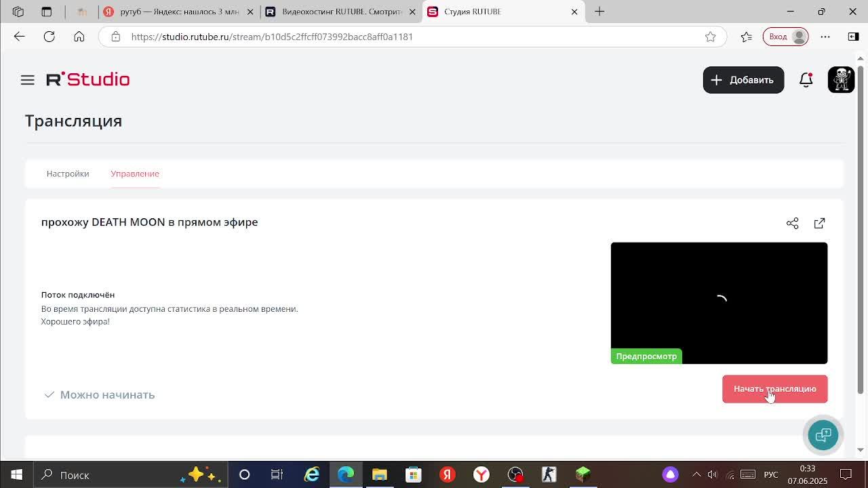Open the hamburger menu next to R Studio logo

tap(27, 80)
